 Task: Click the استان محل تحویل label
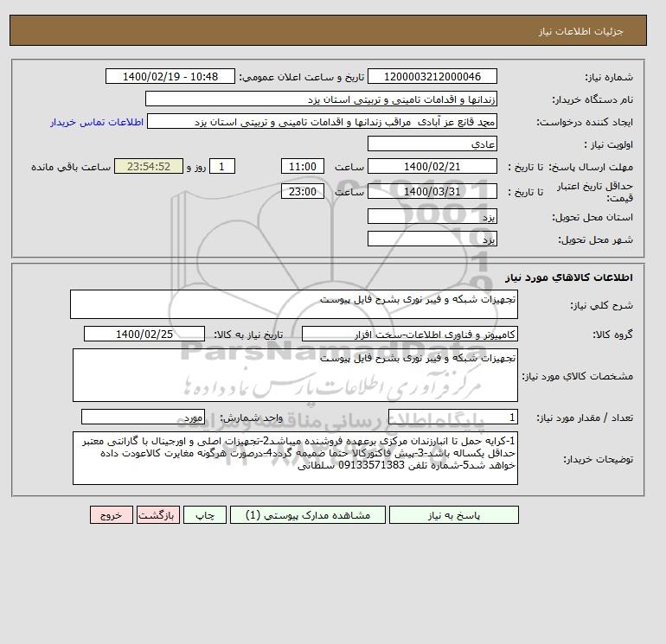(593, 217)
